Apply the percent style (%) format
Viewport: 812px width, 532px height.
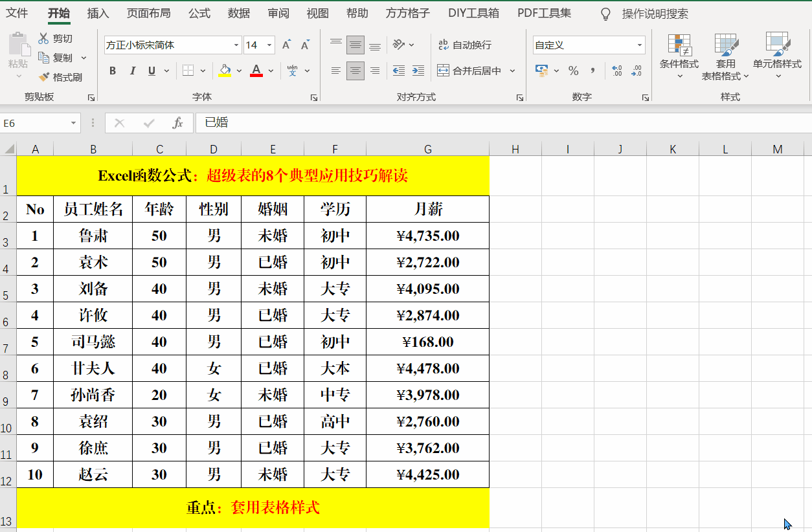pyautogui.click(x=573, y=71)
